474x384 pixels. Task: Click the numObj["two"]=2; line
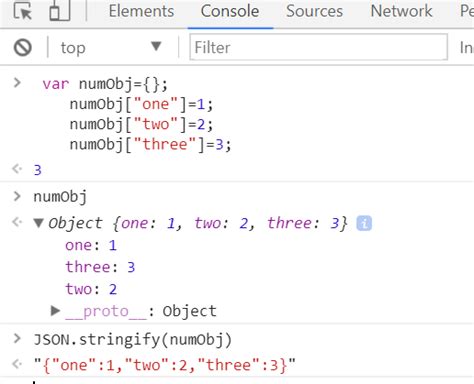tap(141, 124)
